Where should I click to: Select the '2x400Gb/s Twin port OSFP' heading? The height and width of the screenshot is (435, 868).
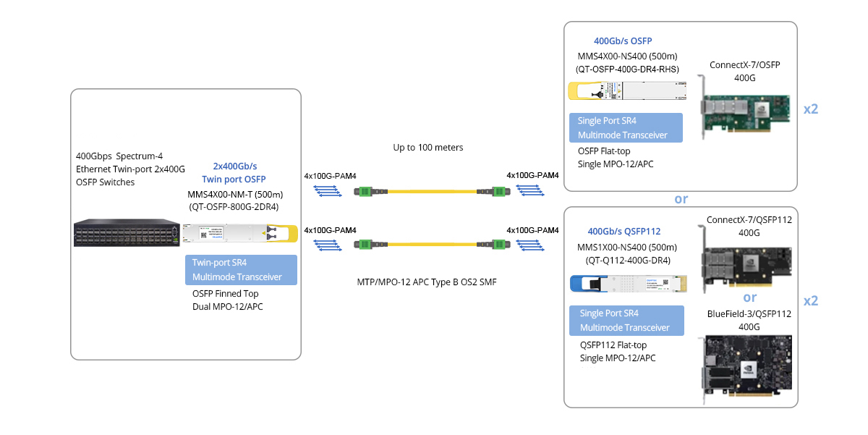pyautogui.click(x=233, y=172)
